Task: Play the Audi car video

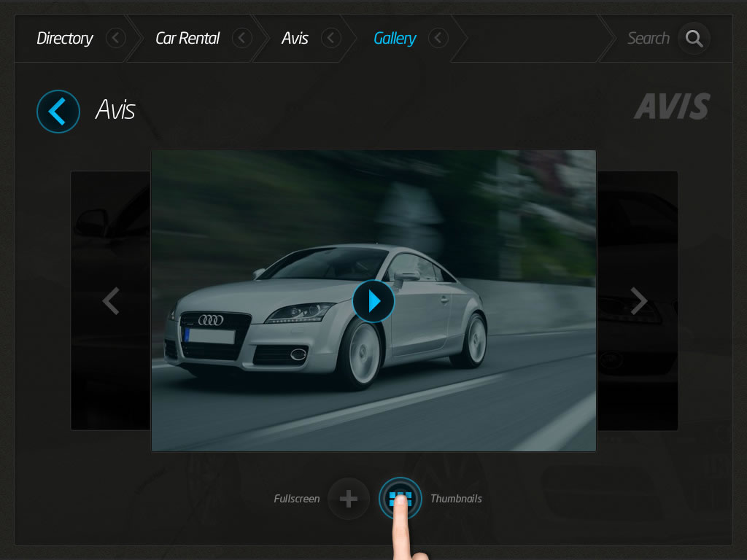Action: [373, 301]
